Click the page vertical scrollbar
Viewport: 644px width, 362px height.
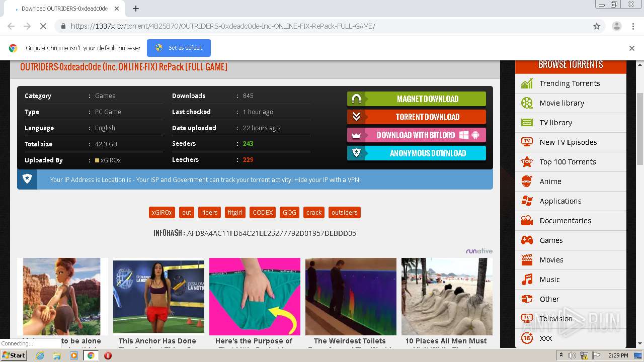pos(640,129)
